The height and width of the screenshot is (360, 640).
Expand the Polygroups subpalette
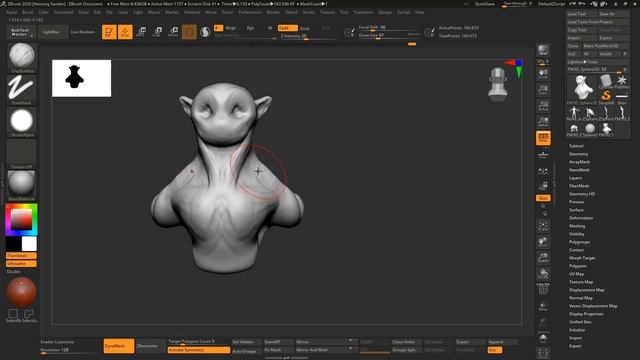580,242
